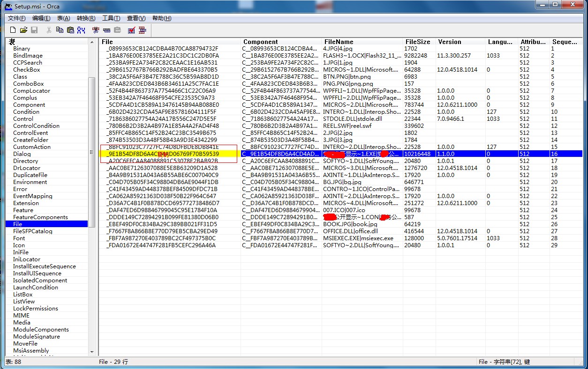Sort by the FileSize column header
Viewport: 588px width, 369px height.
(x=419, y=42)
